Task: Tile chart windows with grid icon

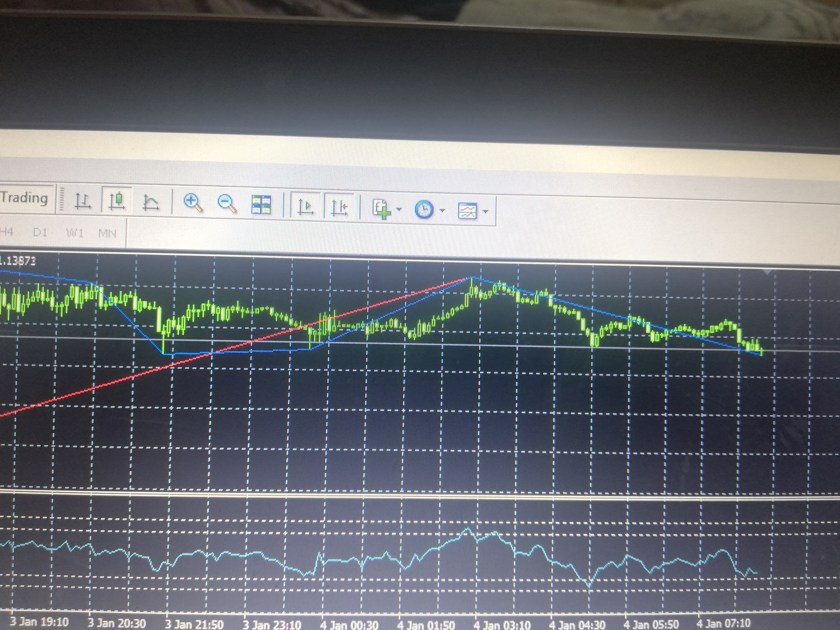Action: (x=261, y=205)
